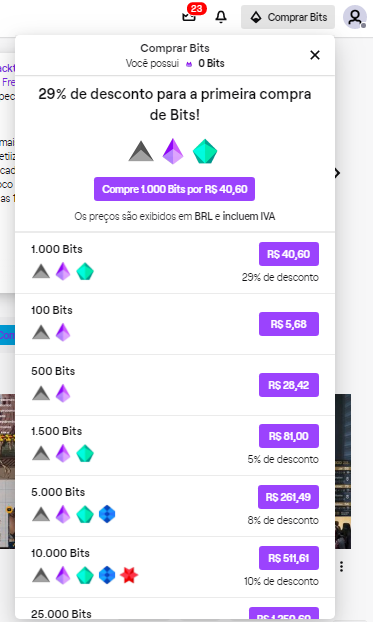Buy 1.000 Bits for R$ 40,60

point(289,254)
